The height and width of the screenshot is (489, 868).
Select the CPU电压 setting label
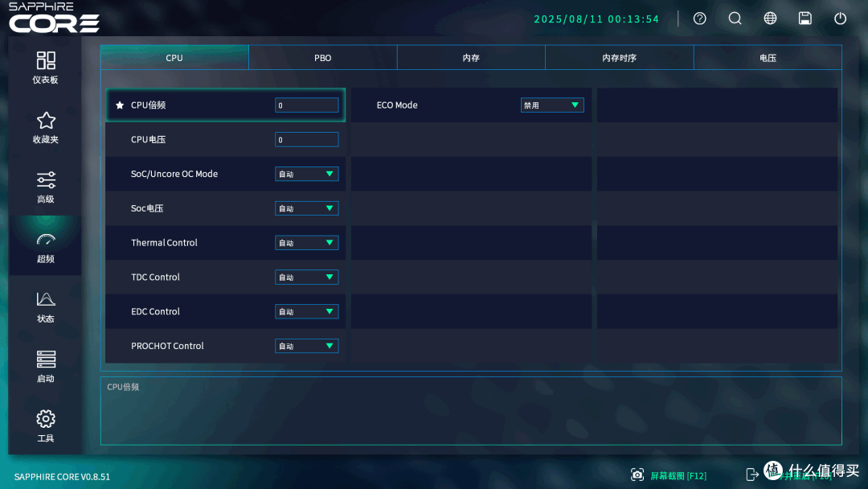[149, 140]
